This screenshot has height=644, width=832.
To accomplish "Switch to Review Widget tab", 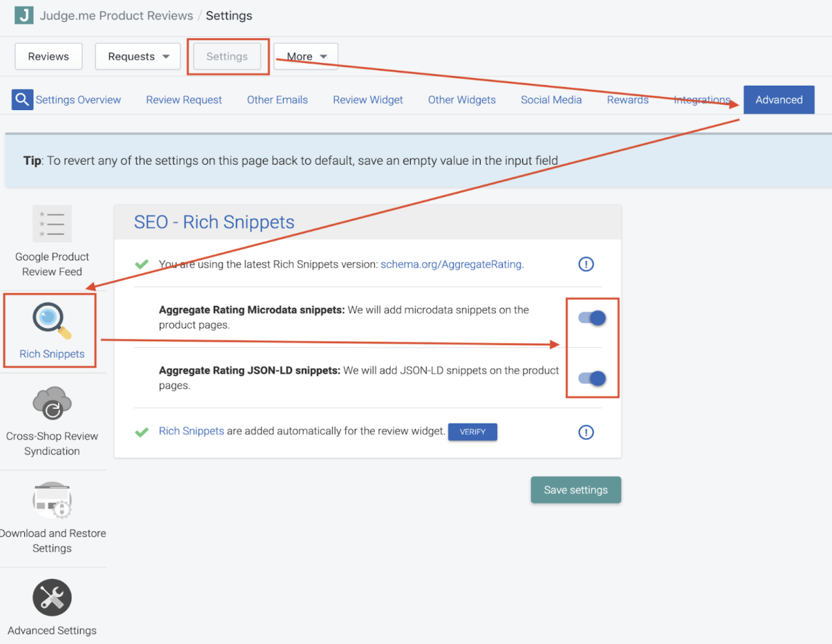I will pos(368,100).
